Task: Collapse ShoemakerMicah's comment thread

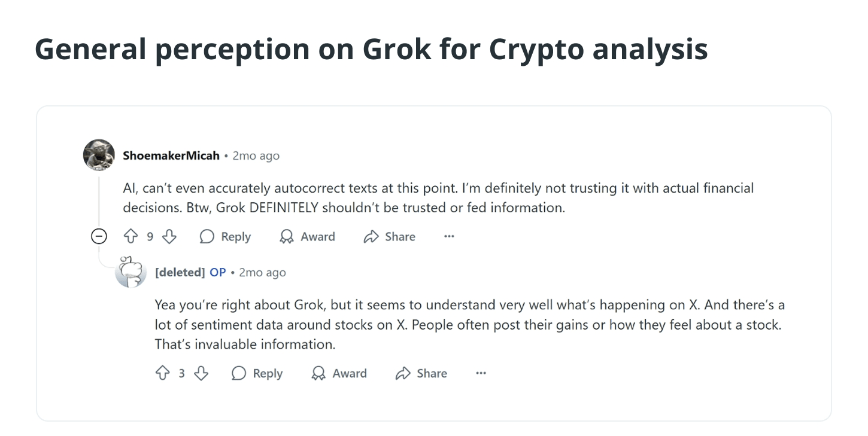Action: [x=99, y=237]
